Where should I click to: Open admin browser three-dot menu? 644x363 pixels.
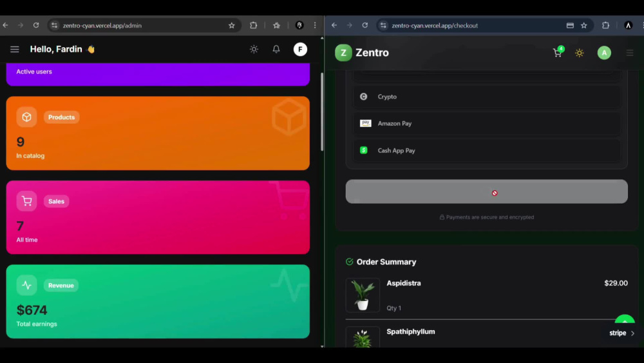(x=315, y=26)
